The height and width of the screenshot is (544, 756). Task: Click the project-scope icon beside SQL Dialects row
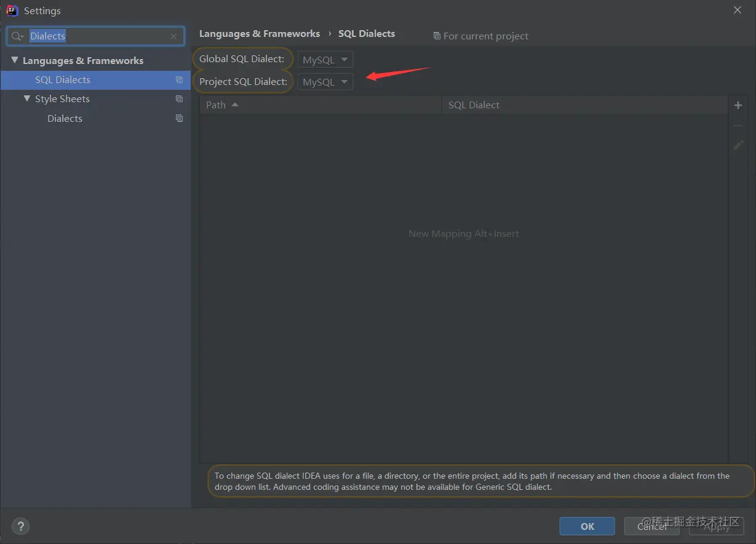pyautogui.click(x=179, y=80)
